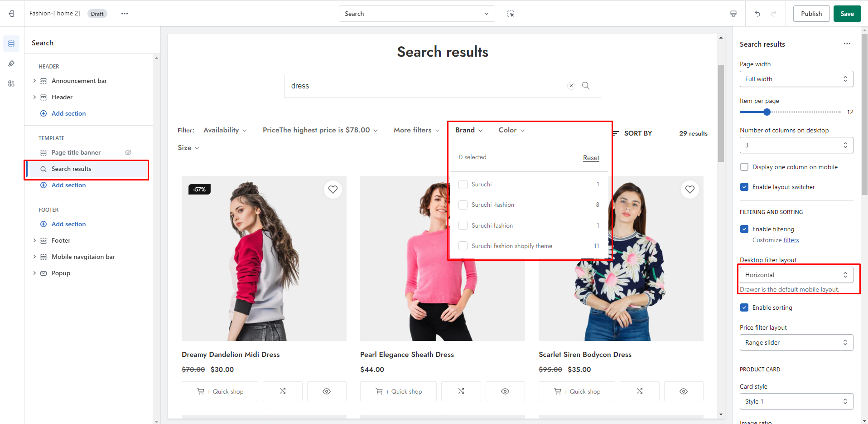Open the Availability filter
This screenshot has width=868, height=424.
[x=225, y=130]
